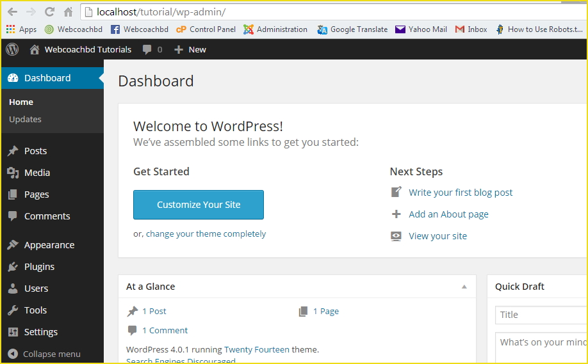Click the browser back arrow
This screenshot has height=364, width=588.
[x=12, y=12]
